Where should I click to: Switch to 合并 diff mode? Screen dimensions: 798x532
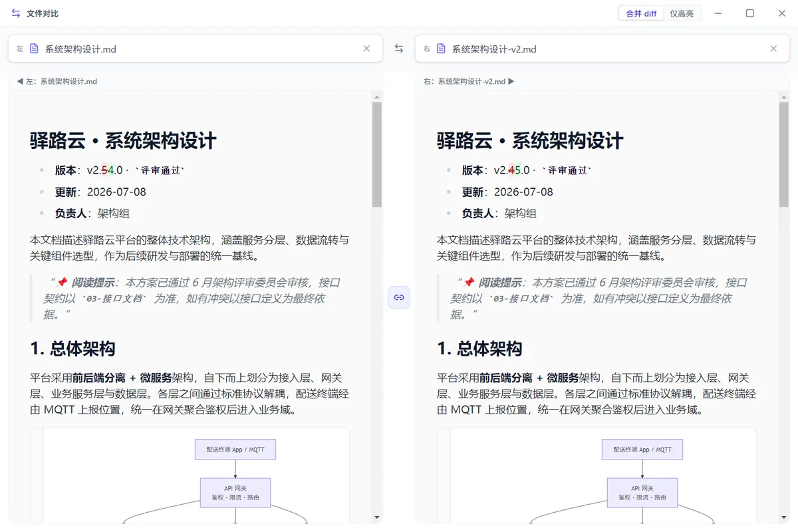click(x=641, y=13)
